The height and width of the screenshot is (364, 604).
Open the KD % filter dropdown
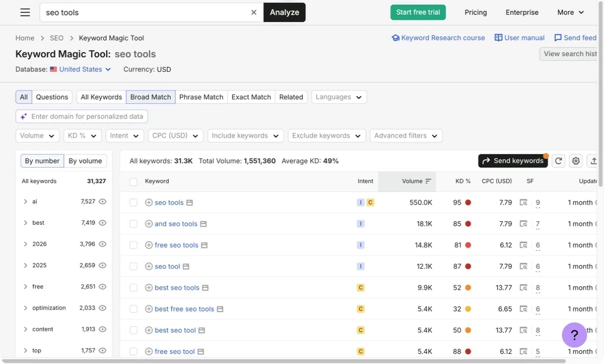pyautogui.click(x=83, y=135)
